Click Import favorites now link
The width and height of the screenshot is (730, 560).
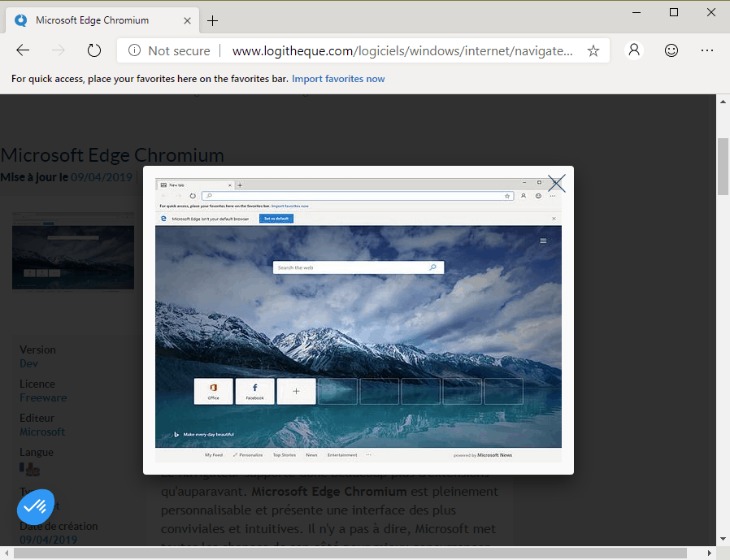(338, 79)
